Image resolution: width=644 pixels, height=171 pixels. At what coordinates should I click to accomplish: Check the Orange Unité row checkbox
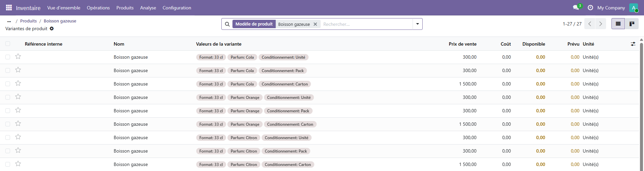[x=8, y=97]
